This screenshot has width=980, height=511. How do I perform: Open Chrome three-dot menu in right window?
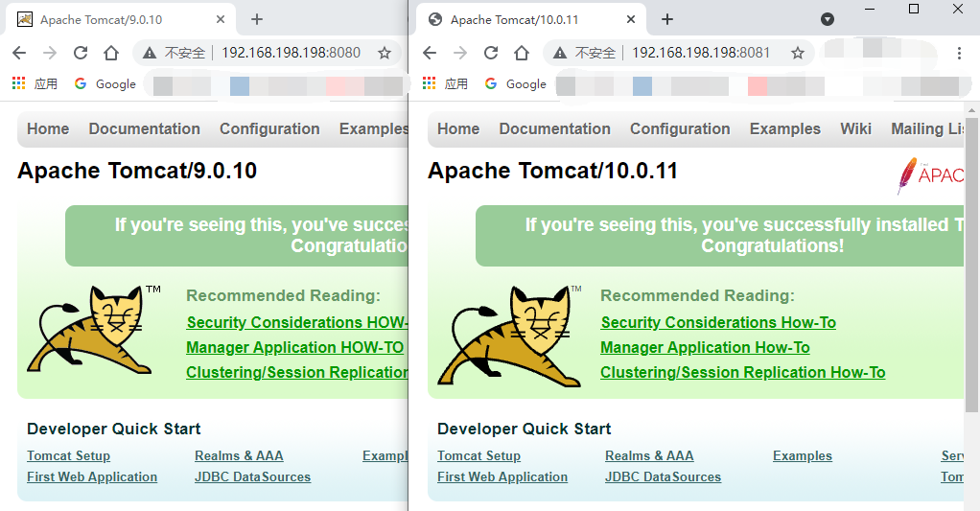coord(959,53)
